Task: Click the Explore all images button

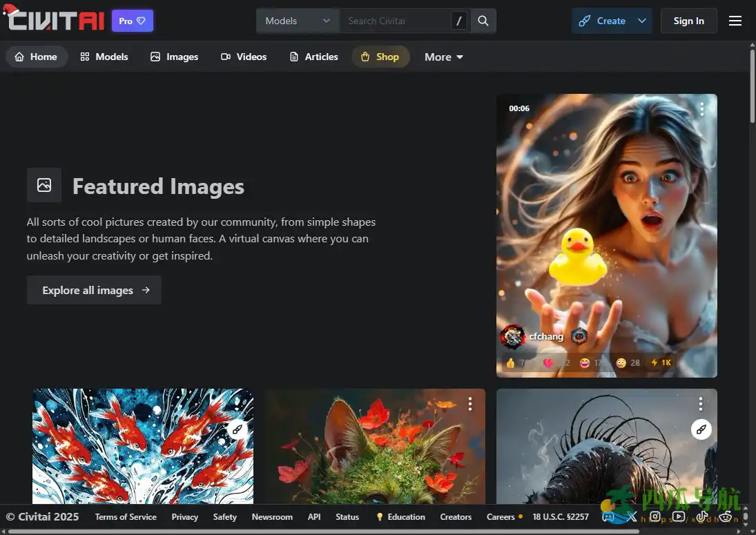Action: (x=94, y=290)
